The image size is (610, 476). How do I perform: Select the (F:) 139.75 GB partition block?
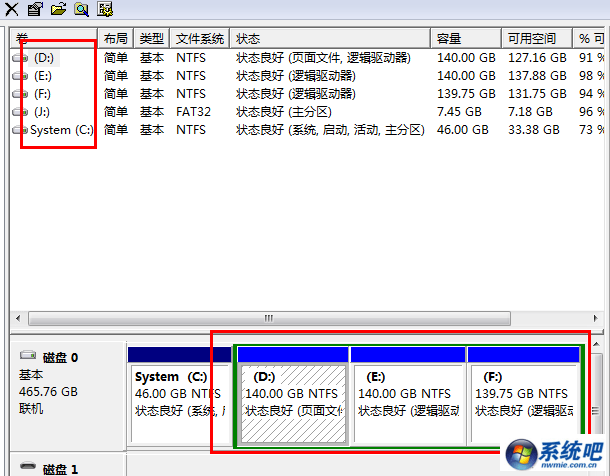pyautogui.click(x=524, y=396)
